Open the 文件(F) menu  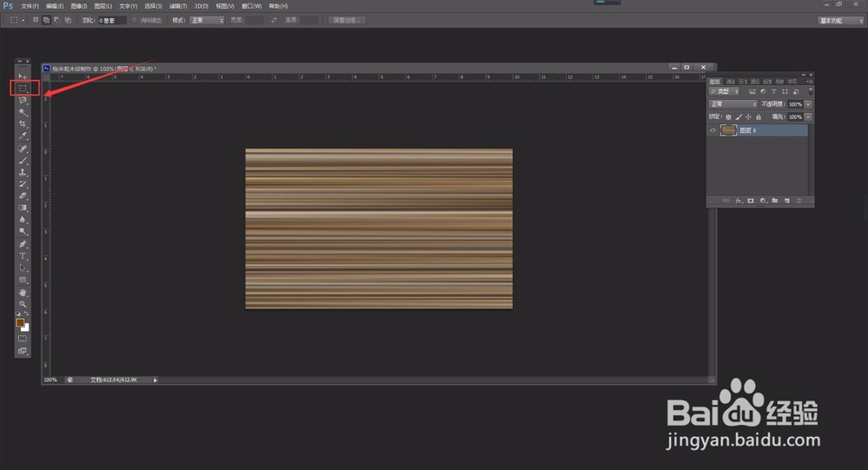tap(30, 6)
